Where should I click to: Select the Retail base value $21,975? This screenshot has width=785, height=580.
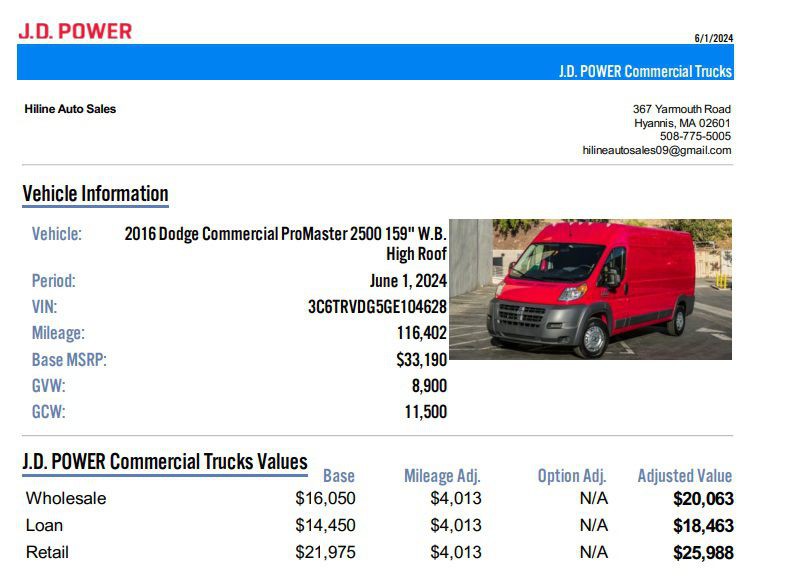click(x=325, y=552)
